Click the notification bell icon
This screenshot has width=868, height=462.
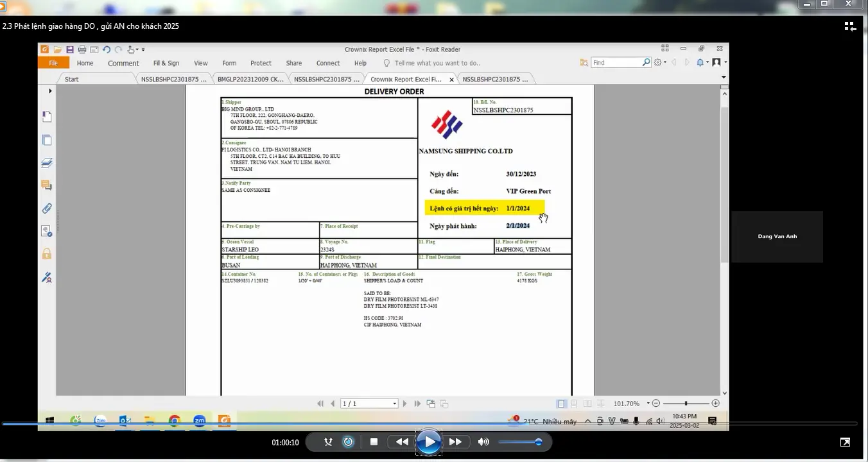click(x=700, y=62)
